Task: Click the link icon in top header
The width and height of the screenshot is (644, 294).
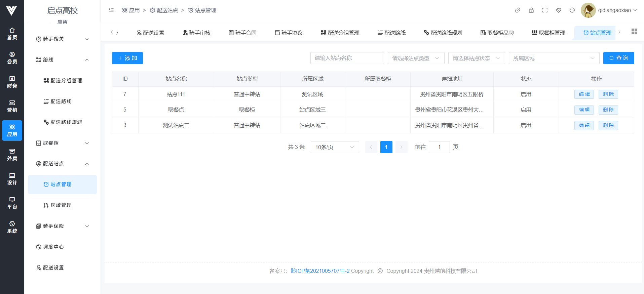Action: [x=518, y=10]
